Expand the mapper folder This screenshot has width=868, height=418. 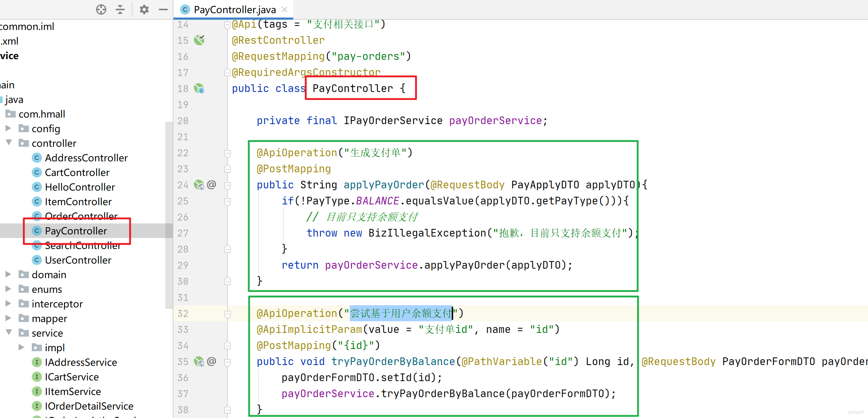pos(8,318)
